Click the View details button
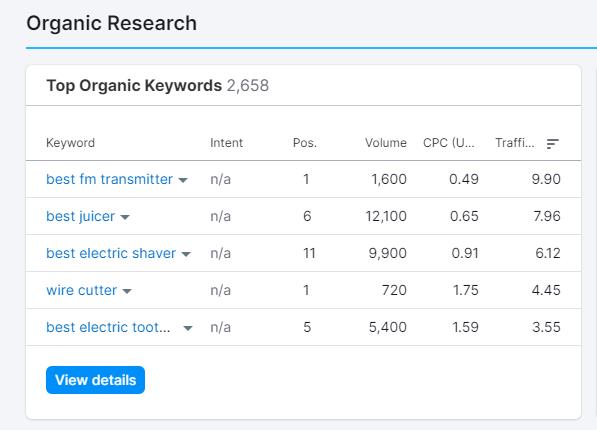This screenshot has width=597, height=430. [x=95, y=380]
